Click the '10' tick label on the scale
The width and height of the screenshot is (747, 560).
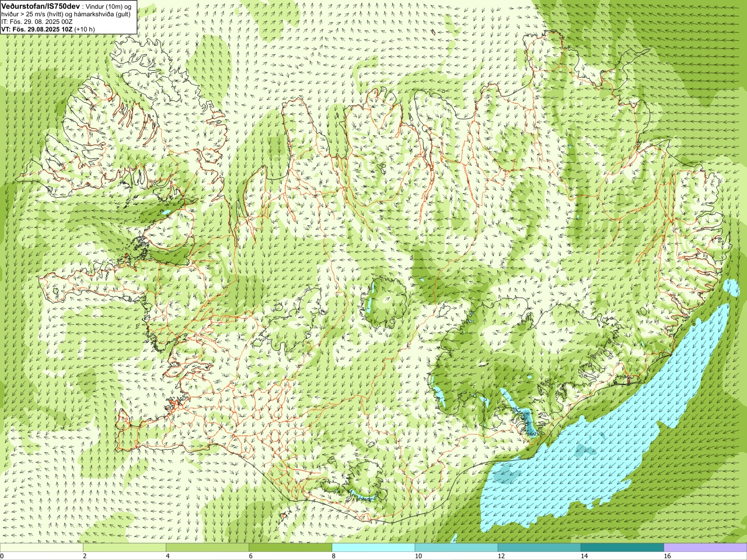[418, 556]
